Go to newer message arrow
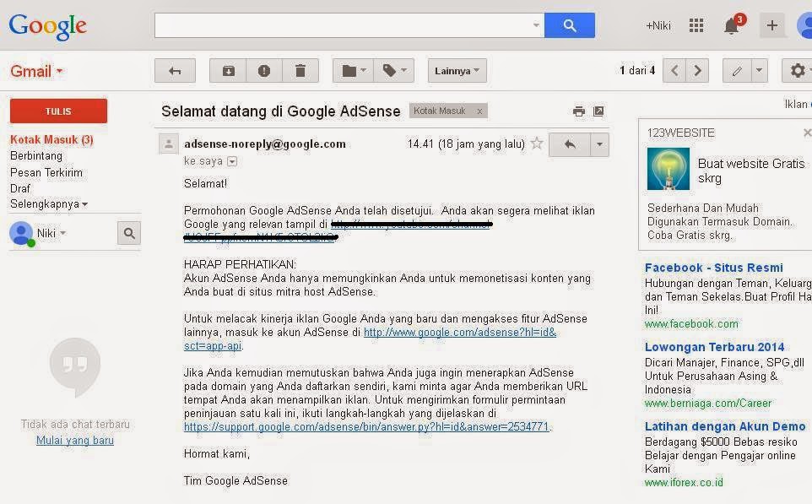 pos(674,70)
